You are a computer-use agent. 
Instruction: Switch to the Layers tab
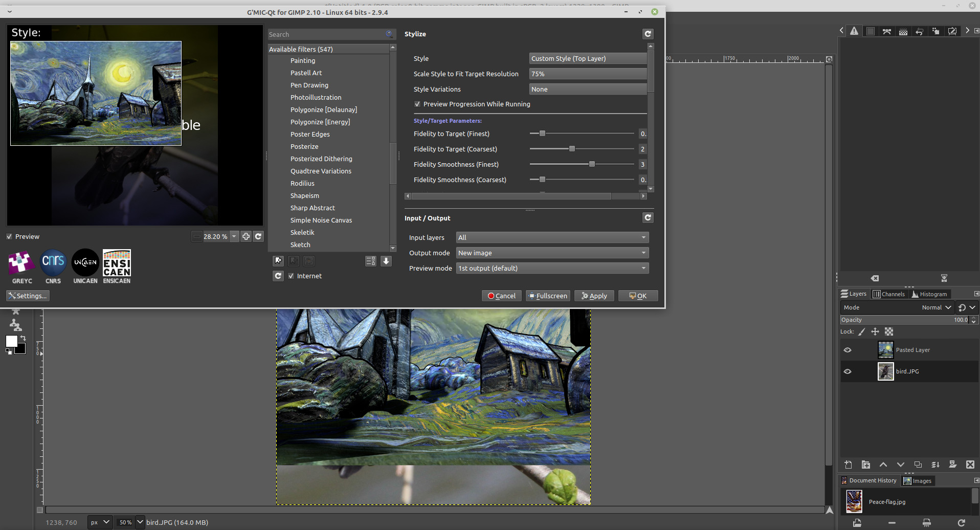click(854, 294)
